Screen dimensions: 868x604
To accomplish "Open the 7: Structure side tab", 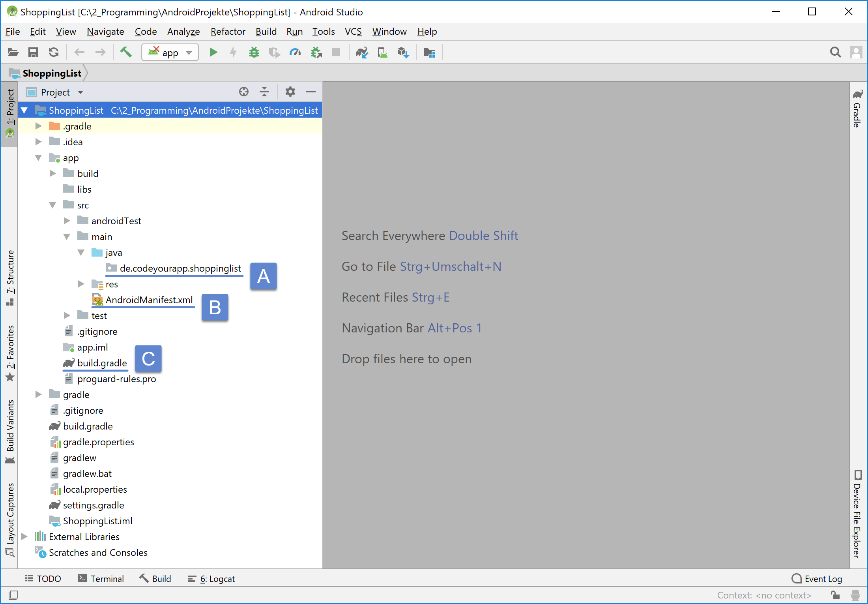I will (10, 278).
